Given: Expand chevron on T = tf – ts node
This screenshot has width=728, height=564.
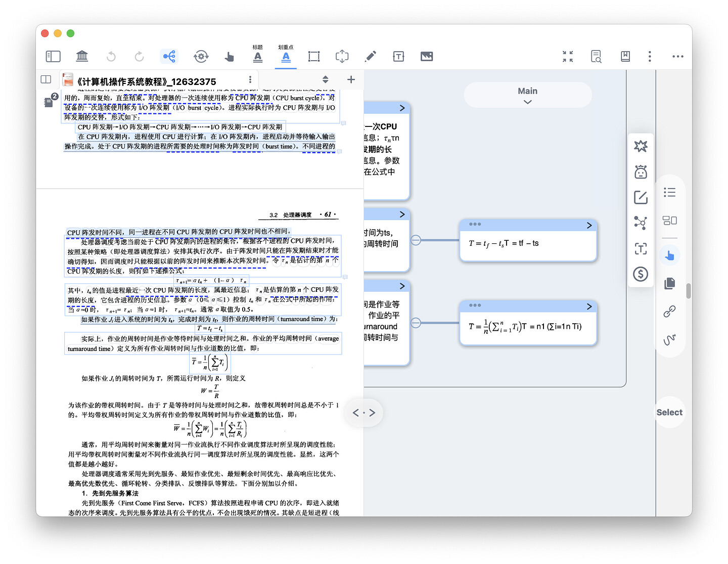Looking at the screenshot, I should coord(589,225).
